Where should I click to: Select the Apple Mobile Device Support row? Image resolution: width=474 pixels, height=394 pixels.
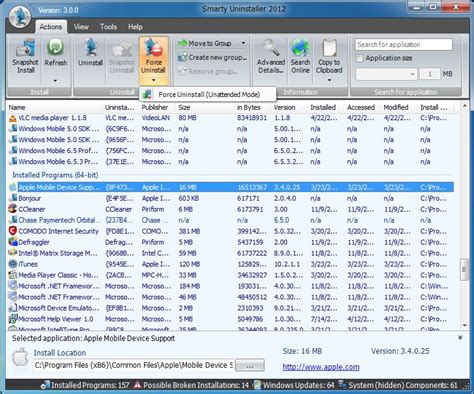[x=231, y=187]
